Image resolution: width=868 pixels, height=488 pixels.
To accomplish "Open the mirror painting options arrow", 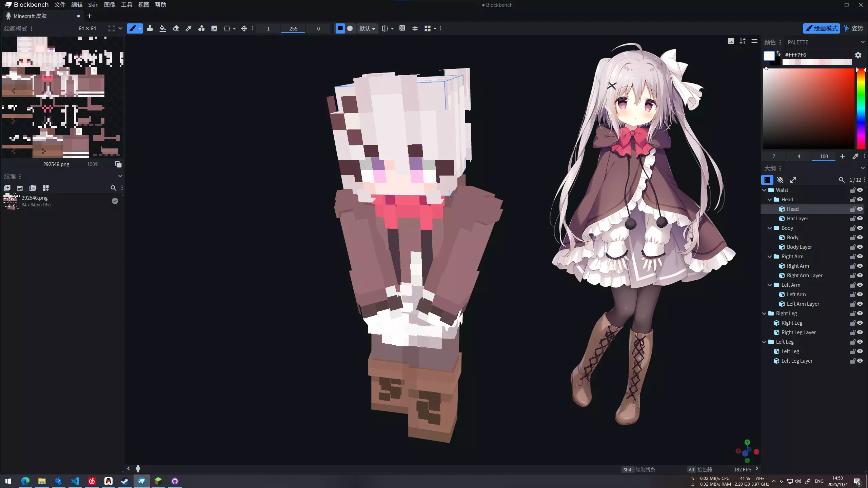I will pyautogui.click(x=392, y=28).
